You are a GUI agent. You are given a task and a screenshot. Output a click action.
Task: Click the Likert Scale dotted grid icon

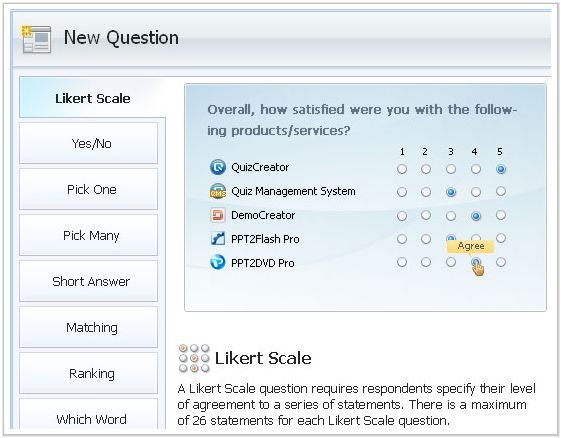(194, 358)
